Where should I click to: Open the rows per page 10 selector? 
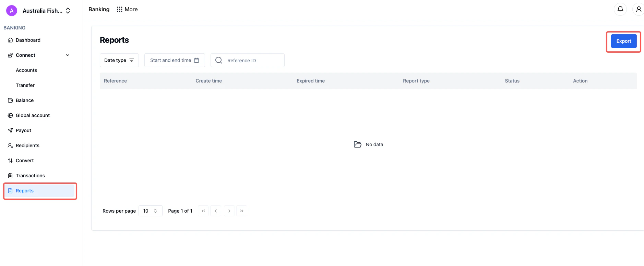point(150,211)
